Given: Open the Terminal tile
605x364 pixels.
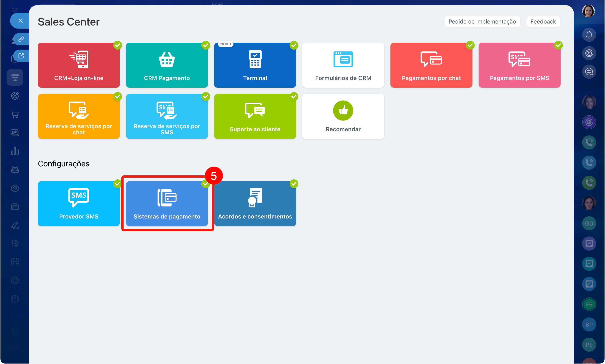Looking at the screenshot, I should tap(255, 65).
